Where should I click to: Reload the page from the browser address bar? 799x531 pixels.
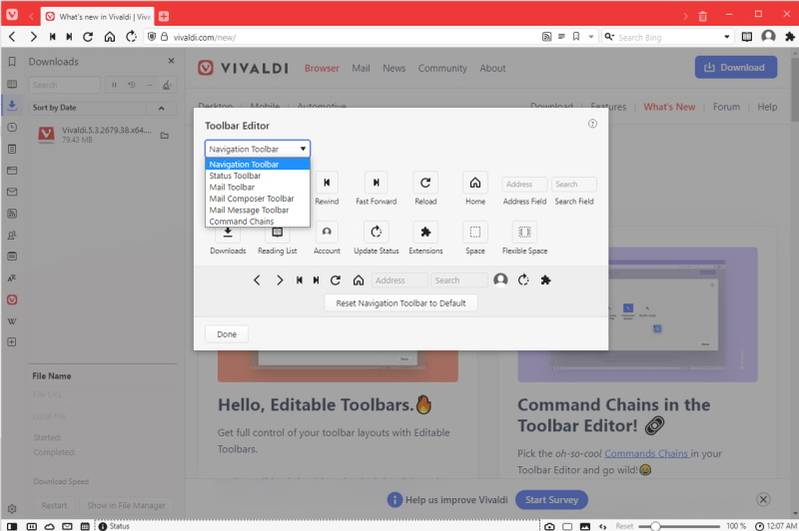(88, 37)
